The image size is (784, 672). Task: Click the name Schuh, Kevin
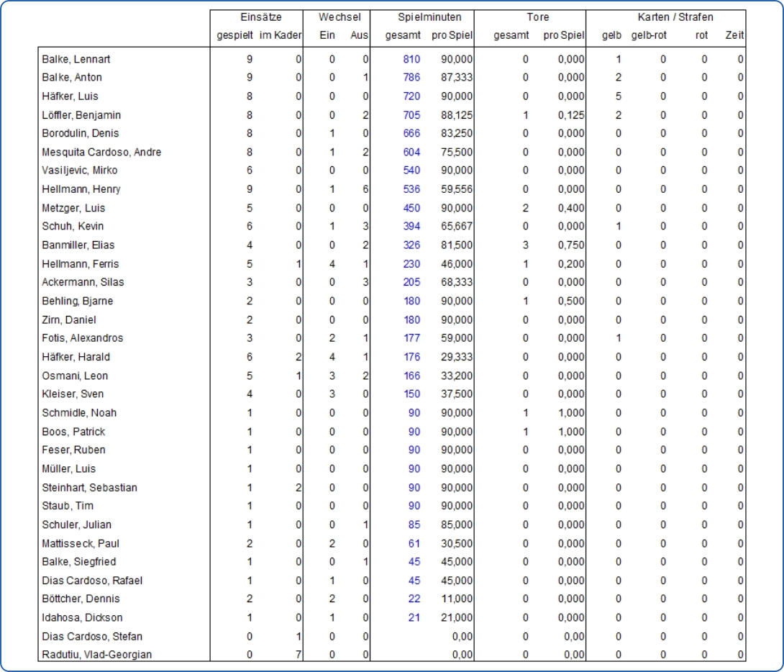tap(73, 227)
